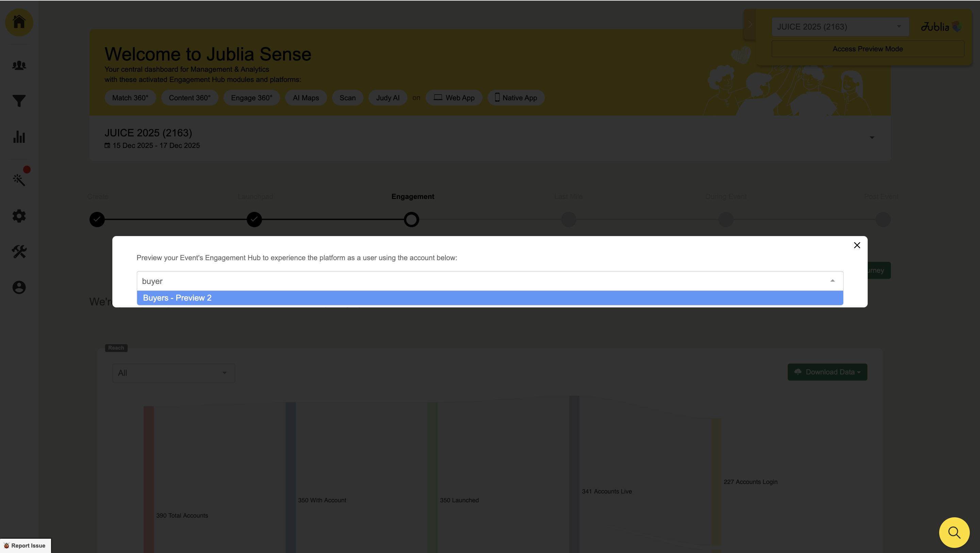Click Report Issue button
This screenshot has height=553, width=980.
25,546
